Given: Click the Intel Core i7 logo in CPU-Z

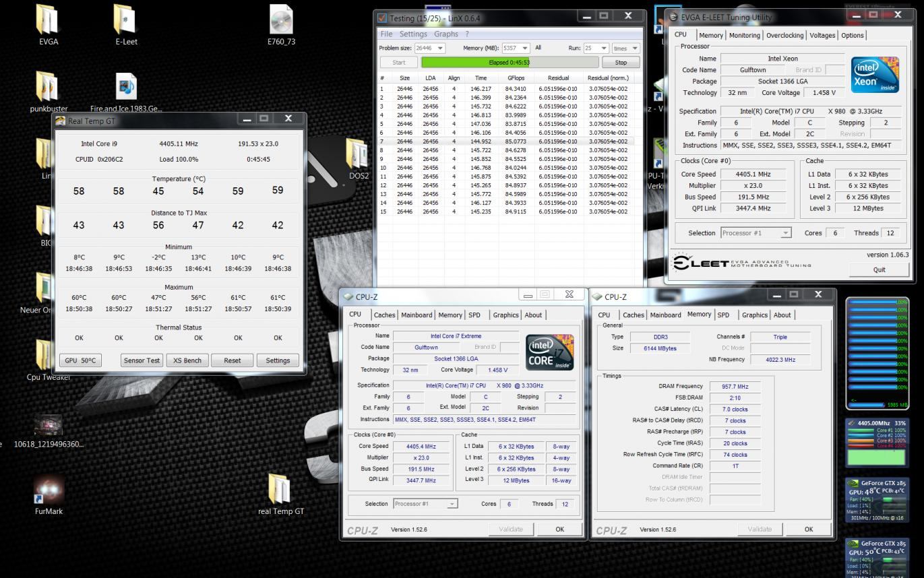Looking at the screenshot, I should tap(550, 352).
